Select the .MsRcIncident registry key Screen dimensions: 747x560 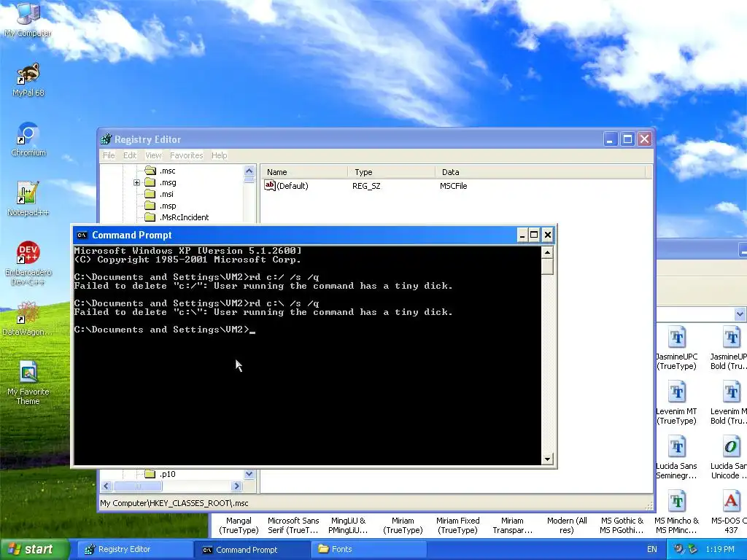(177, 217)
